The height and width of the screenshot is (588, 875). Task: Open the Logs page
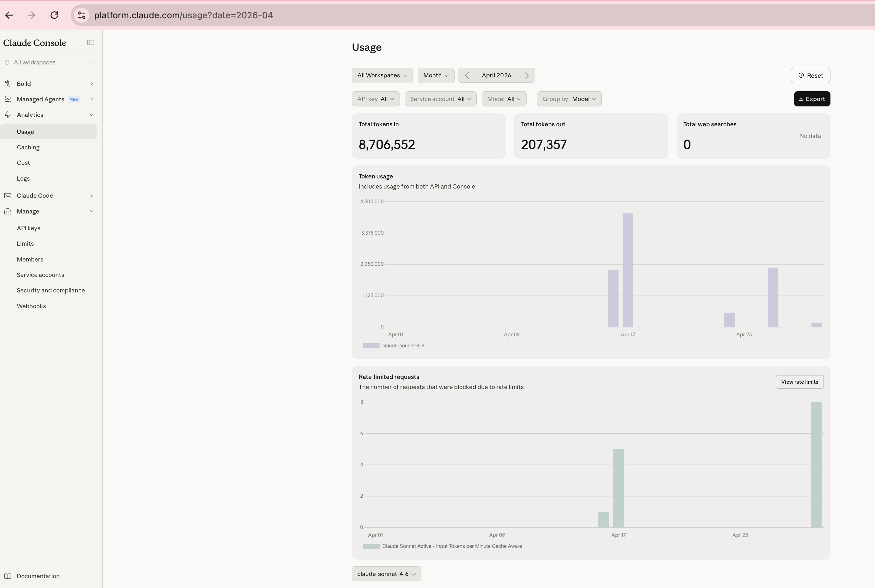coord(23,178)
